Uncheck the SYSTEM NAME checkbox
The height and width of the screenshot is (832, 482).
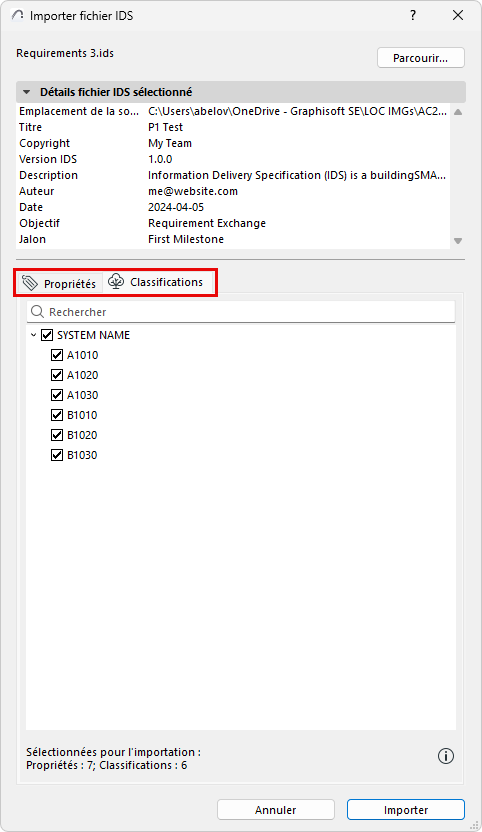(47, 335)
